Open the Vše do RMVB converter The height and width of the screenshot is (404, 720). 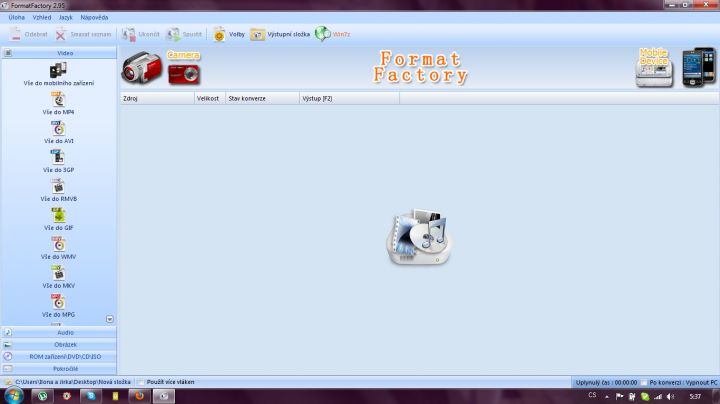pyautogui.click(x=58, y=190)
